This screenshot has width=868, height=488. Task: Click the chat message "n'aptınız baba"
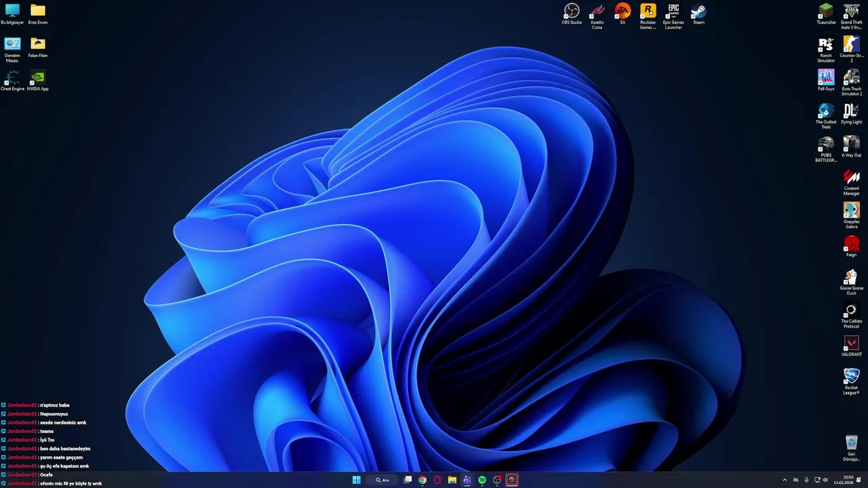55,405
